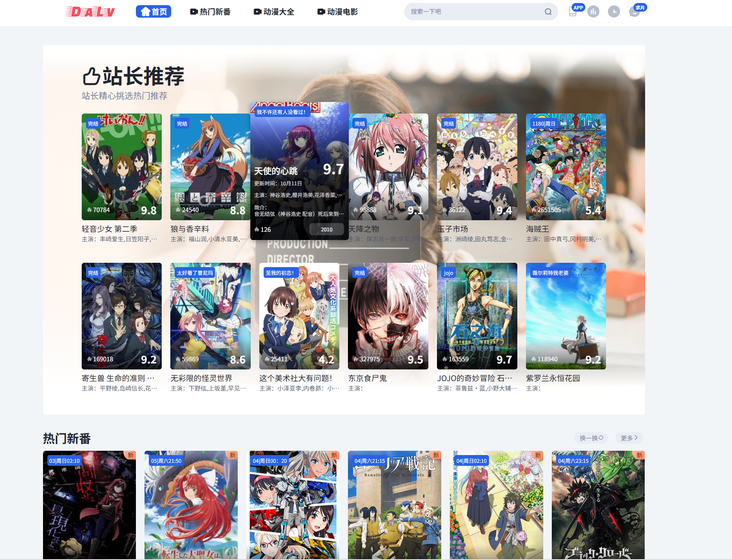Open the 03|周日02:10 new anime poster

pos(89,505)
